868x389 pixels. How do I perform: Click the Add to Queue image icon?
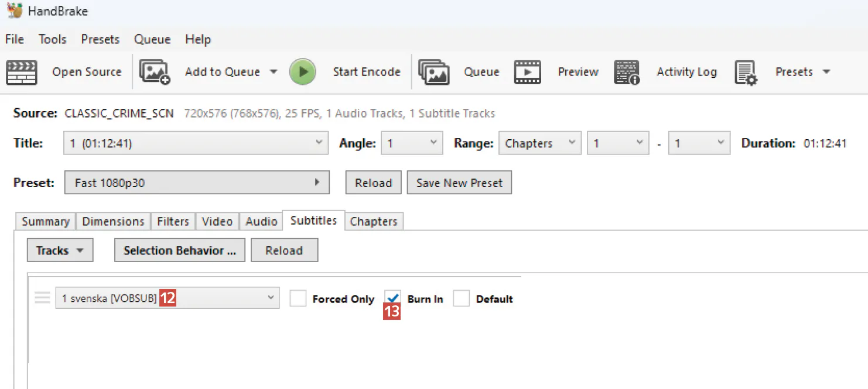pyautogui.click(x=155, y=73)
